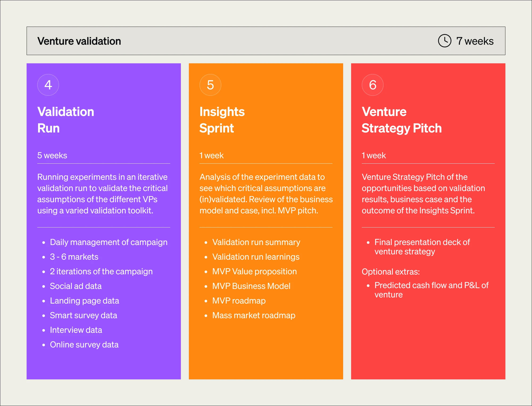Click the clock icon in header
This screenshot has height=406, width=532.
tap(444, 41)
